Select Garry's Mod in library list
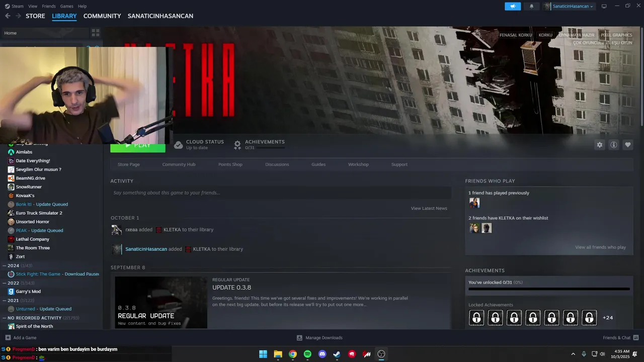Image resolution: width=644 pixels, height=362 pixels. pos(28,292)
